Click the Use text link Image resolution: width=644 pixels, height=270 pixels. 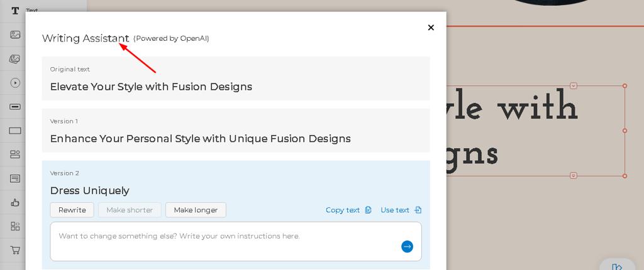click(x=401, y=210)
